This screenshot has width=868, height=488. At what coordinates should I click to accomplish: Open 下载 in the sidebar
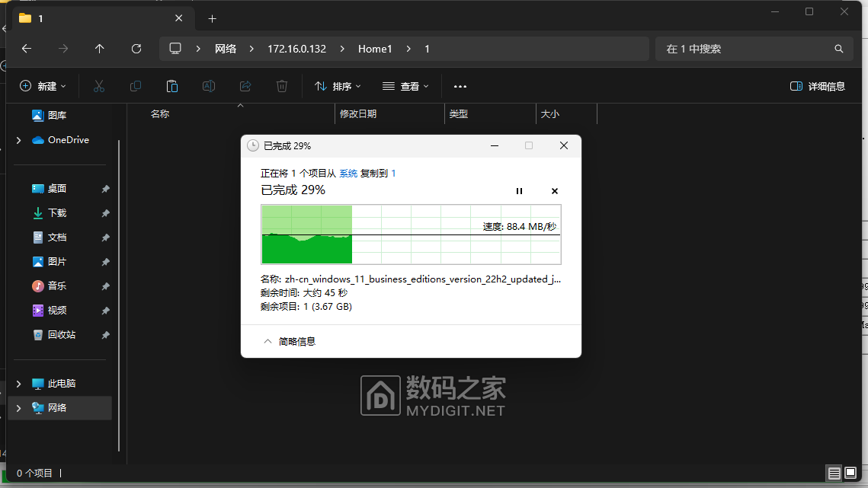pyautogui.click(x=56, y=213)
